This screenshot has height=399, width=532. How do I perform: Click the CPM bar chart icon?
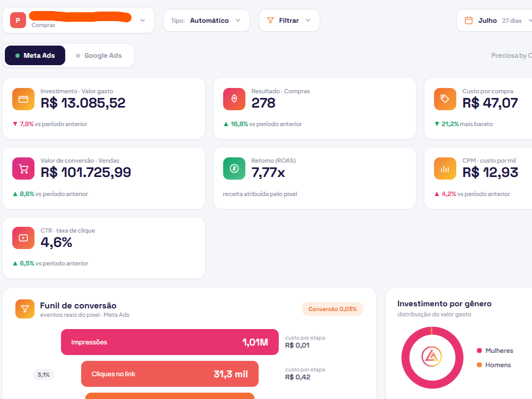(445, 169)
